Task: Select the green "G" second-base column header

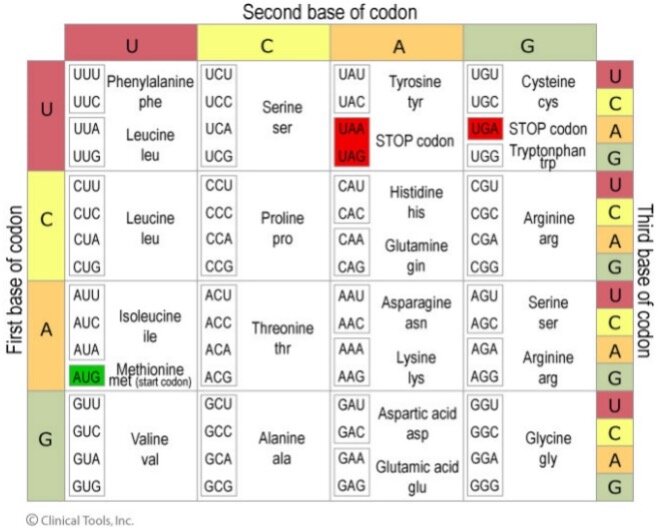Action: pos(530,44)
